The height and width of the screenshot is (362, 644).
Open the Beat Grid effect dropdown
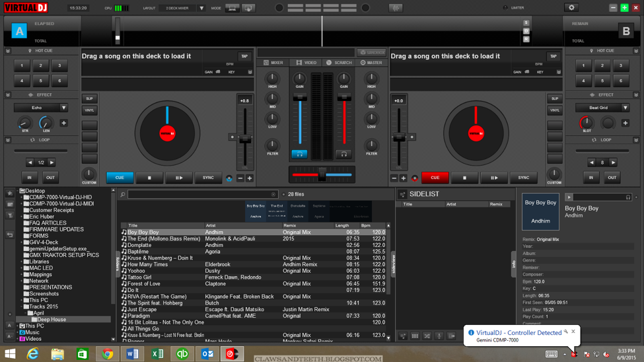tap(625, 108)
